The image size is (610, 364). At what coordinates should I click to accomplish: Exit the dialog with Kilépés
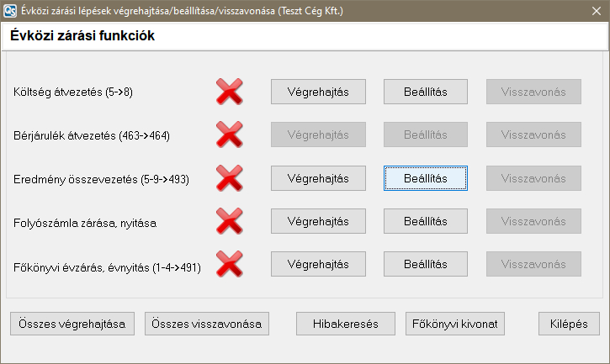click(x=570, y=324)
